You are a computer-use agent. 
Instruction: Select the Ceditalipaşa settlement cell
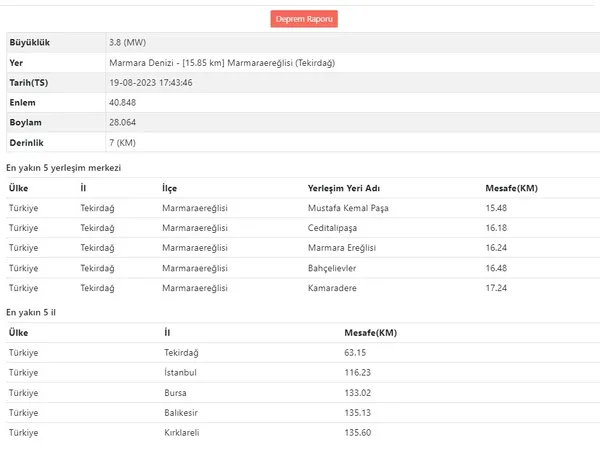coord(335,228)
